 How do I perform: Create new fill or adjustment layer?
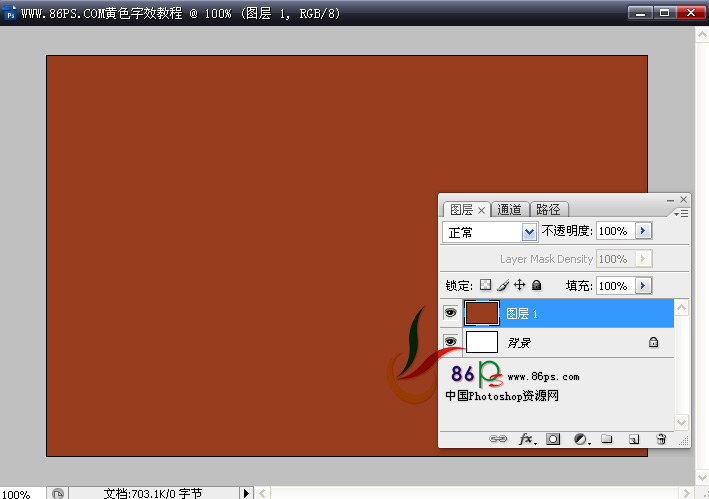pyautogui.click(x=581, y=439)
